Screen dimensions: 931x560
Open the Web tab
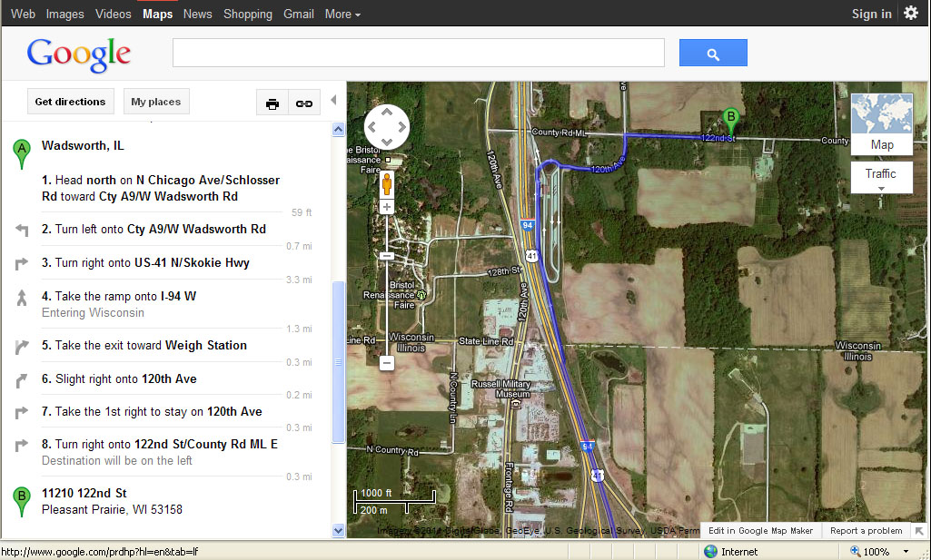23,14
